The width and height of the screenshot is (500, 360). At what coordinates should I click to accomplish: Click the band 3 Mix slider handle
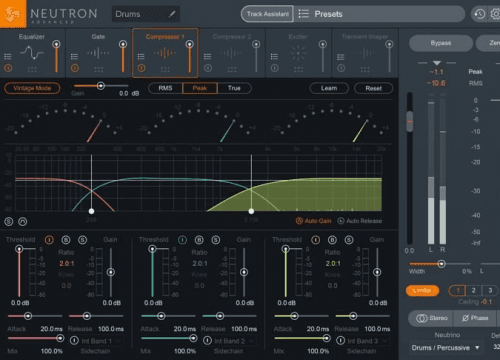pyautogui.click(x=326, y=338)
